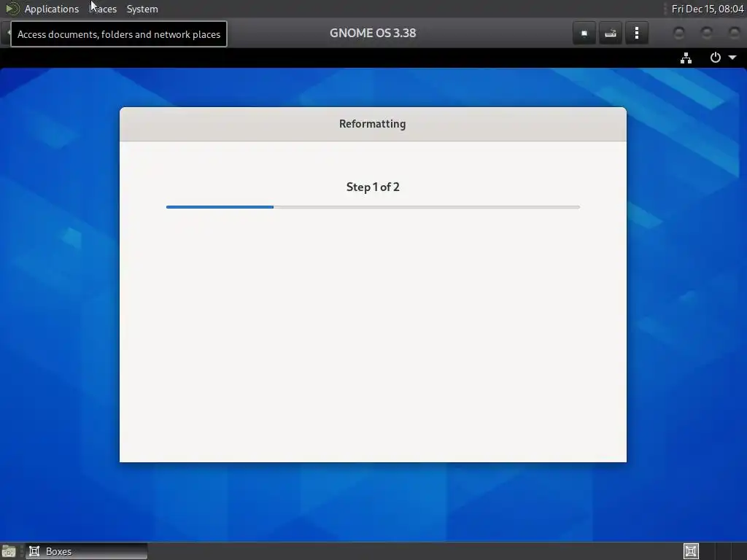Screen dimensions: 747x560
Task: Click the middle window control circle in Boxes
Action: pyautogui.click(x=706, y=34)
